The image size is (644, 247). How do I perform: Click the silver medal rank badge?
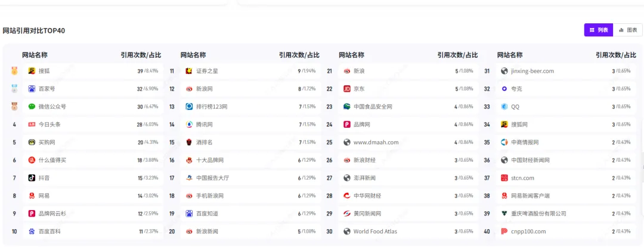pyautogui.click(x=14, y=89)
